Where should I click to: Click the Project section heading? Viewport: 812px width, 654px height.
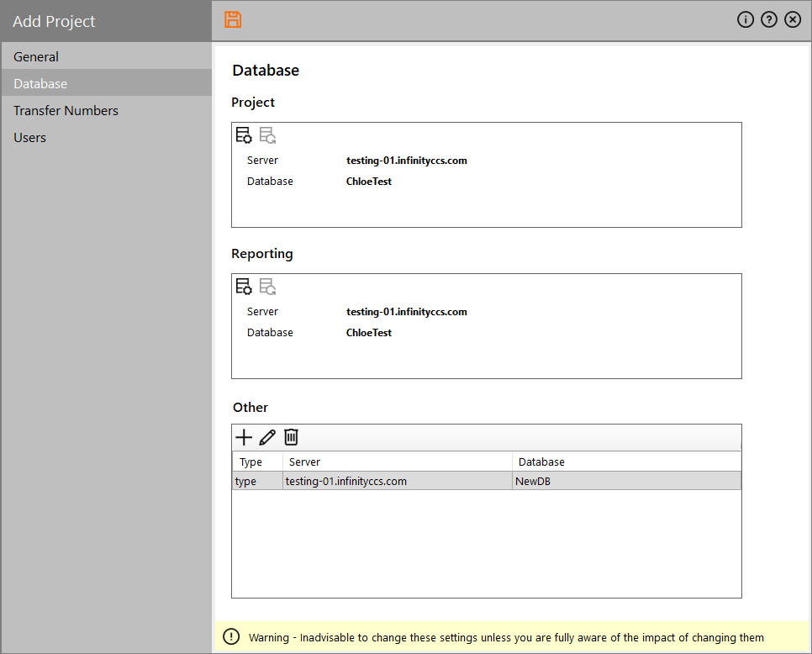(253, 103)
